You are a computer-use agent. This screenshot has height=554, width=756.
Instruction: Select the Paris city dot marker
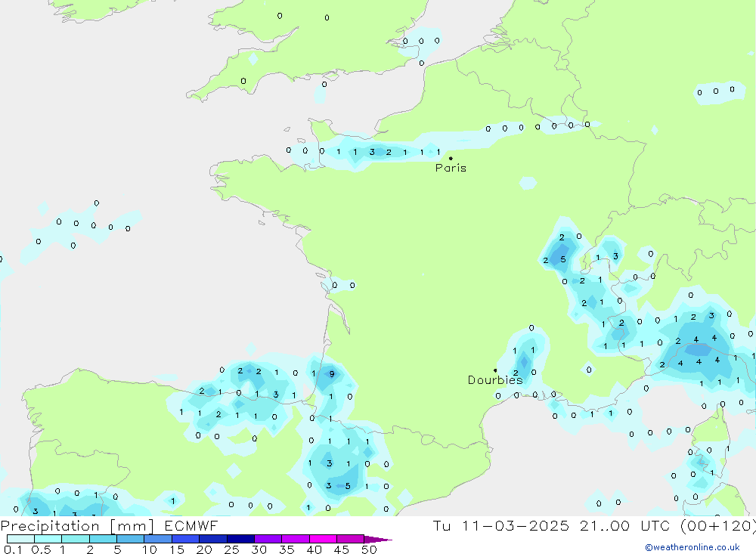click(x=451, y=158)
